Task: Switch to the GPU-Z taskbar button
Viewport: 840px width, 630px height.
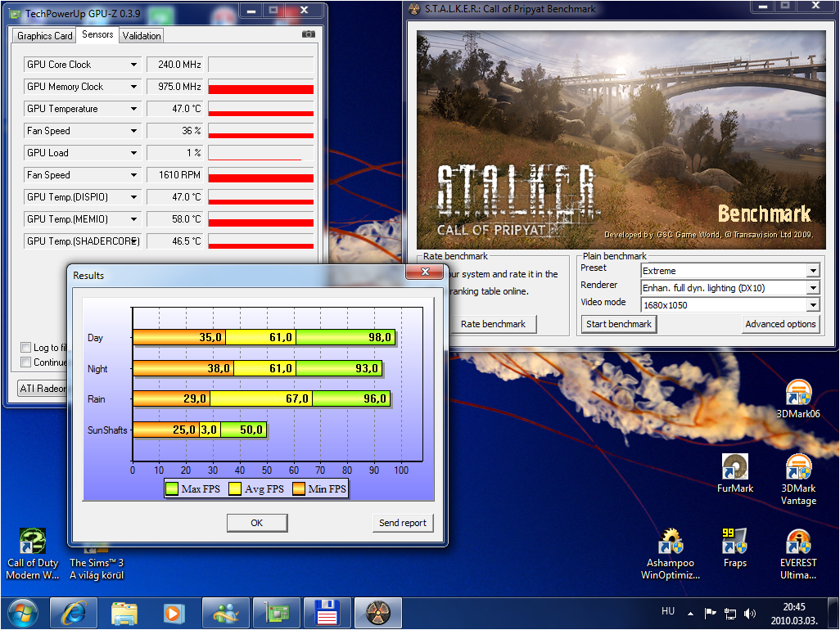Action: click(277, 613)
